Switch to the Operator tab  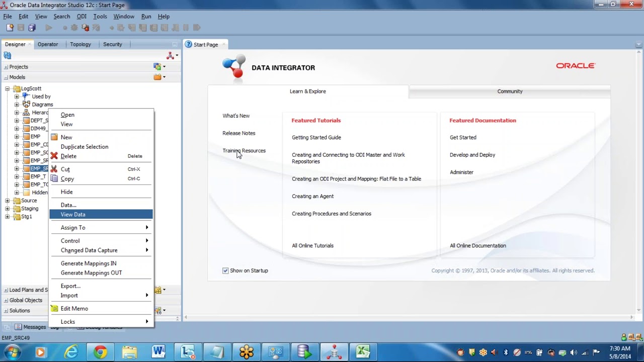(48, 44)
